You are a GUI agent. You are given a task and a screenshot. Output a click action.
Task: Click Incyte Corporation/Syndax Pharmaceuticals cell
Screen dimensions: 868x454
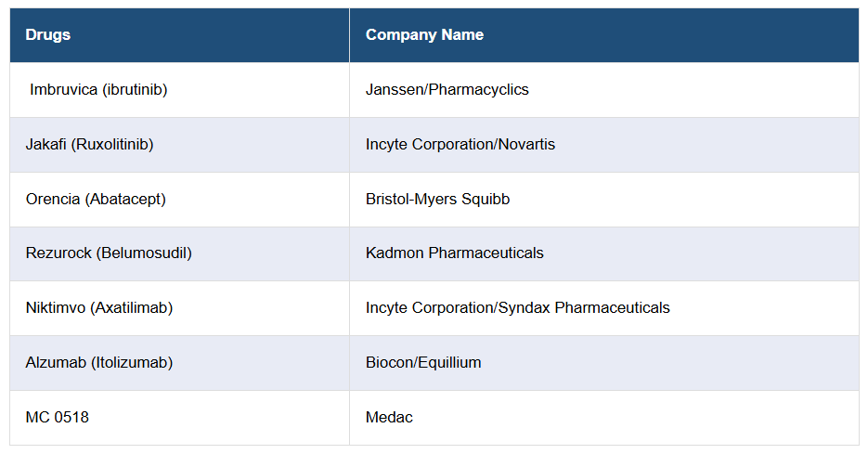(517, 308)
